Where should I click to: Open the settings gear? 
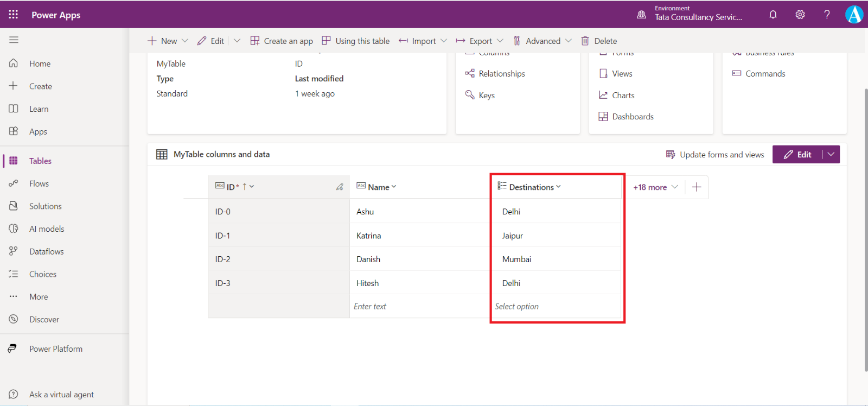pos(800,15)
